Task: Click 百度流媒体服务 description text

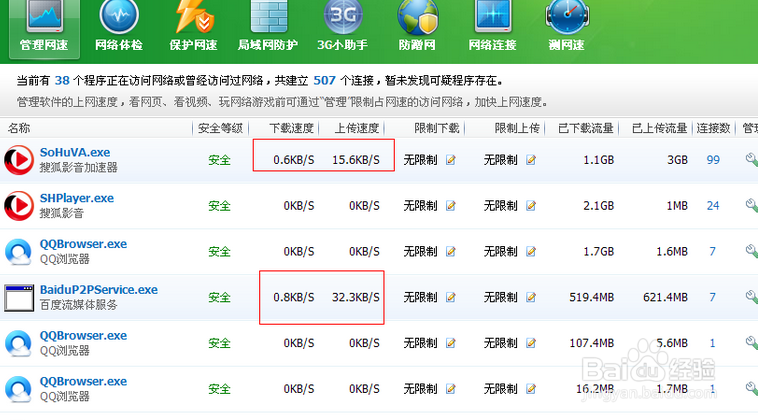Action: 78,304
